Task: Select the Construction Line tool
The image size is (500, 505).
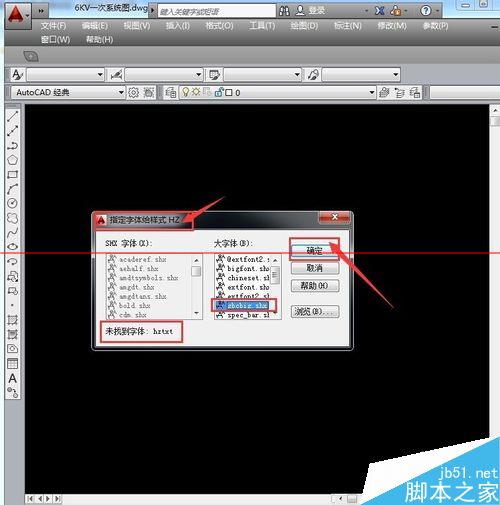Action: pyautogui.click(x=12, y=131)
